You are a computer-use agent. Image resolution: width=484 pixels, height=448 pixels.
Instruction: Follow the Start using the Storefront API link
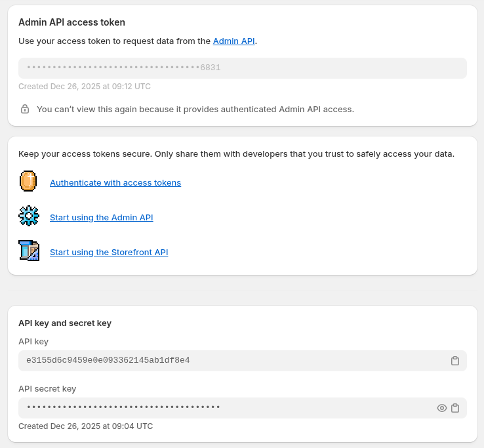[x=109, y=252]
